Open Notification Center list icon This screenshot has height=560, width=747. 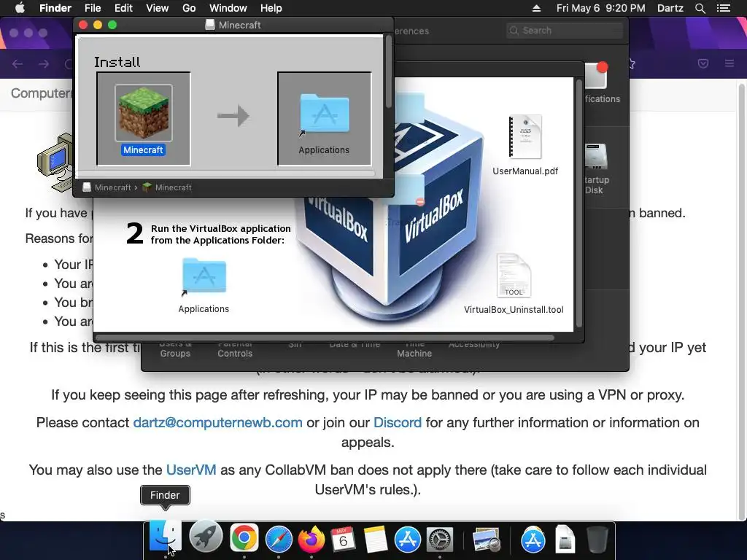(723, 8)
